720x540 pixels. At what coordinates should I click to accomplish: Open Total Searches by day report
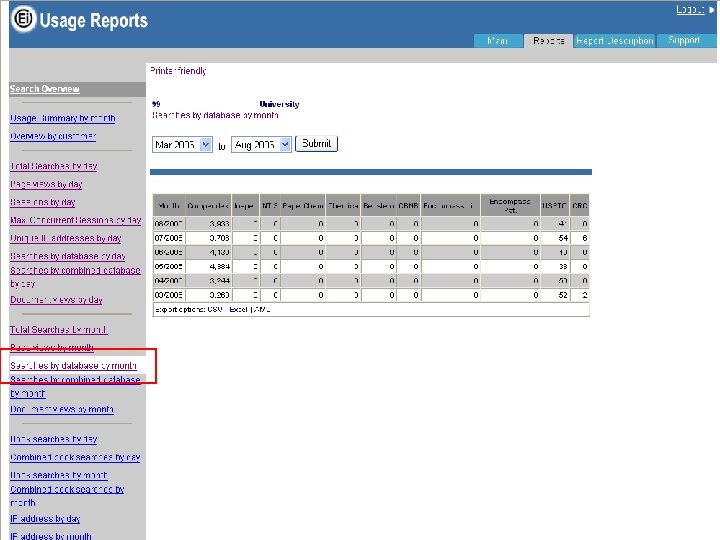[x=53, y=166]
